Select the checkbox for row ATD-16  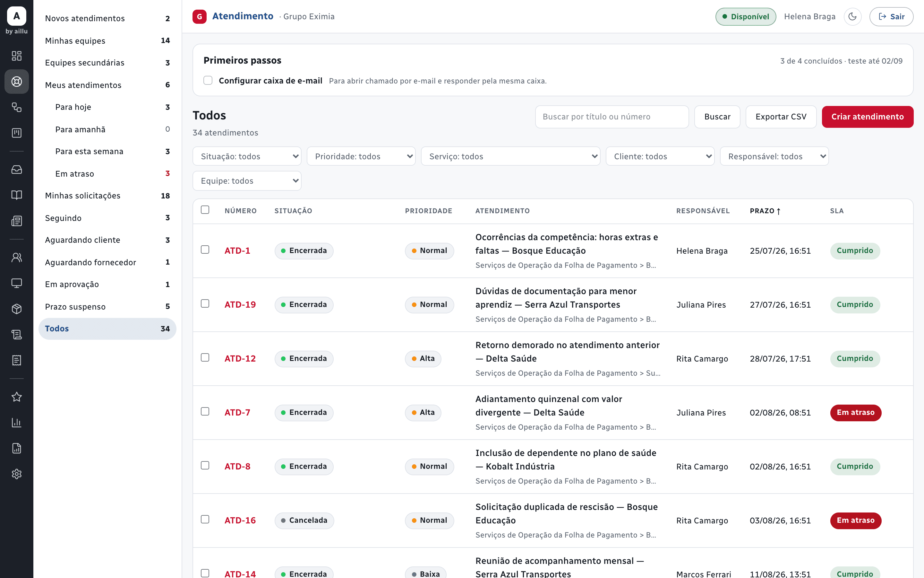[205, 519]
